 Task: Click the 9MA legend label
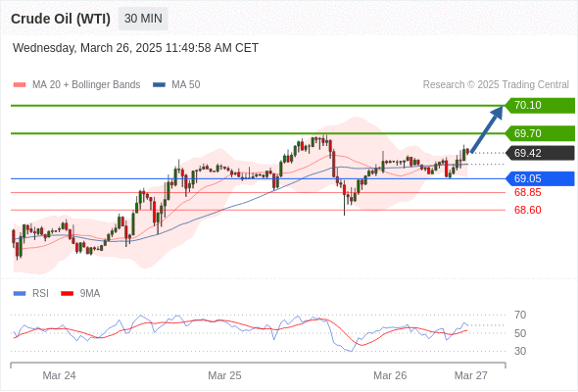coord(90,294)
